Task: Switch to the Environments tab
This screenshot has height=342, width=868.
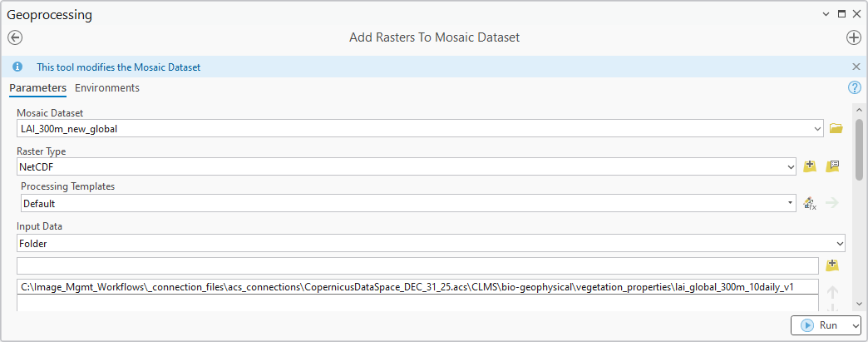Action: pyautogui.click(x=107, y=88)
